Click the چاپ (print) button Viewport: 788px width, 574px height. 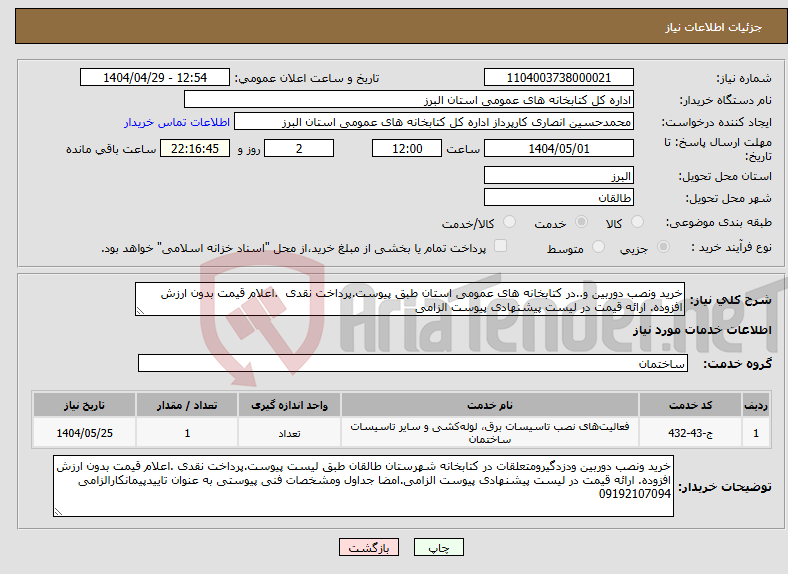[438, 547]
